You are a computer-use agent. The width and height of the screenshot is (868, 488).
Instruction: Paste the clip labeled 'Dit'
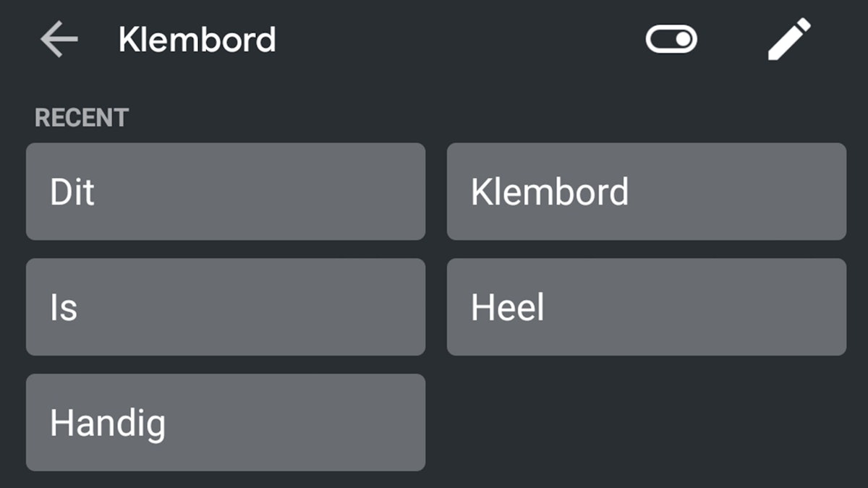(x=226, y=192)
